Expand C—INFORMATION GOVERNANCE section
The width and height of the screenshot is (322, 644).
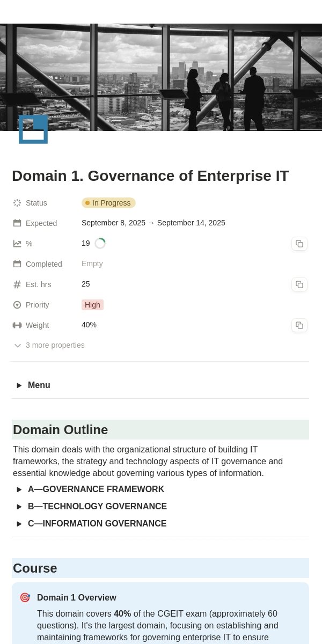[x=19, y=524]
